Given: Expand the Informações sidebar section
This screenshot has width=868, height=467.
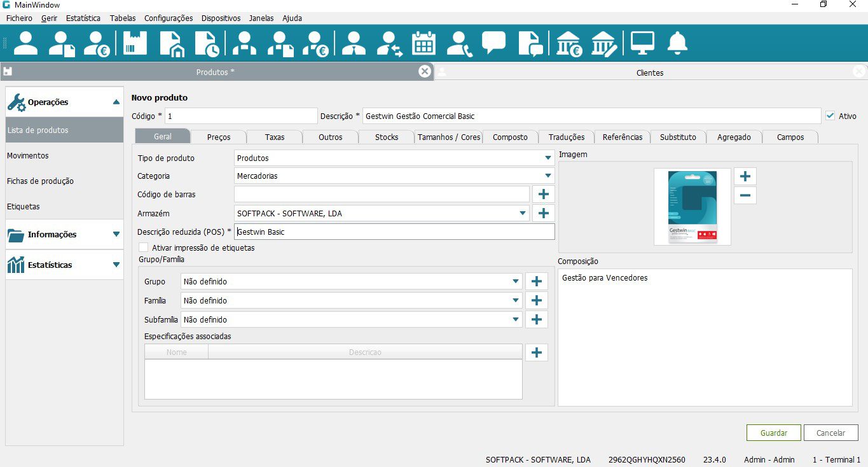Looking at the screenshot, I should click(64, 234).
